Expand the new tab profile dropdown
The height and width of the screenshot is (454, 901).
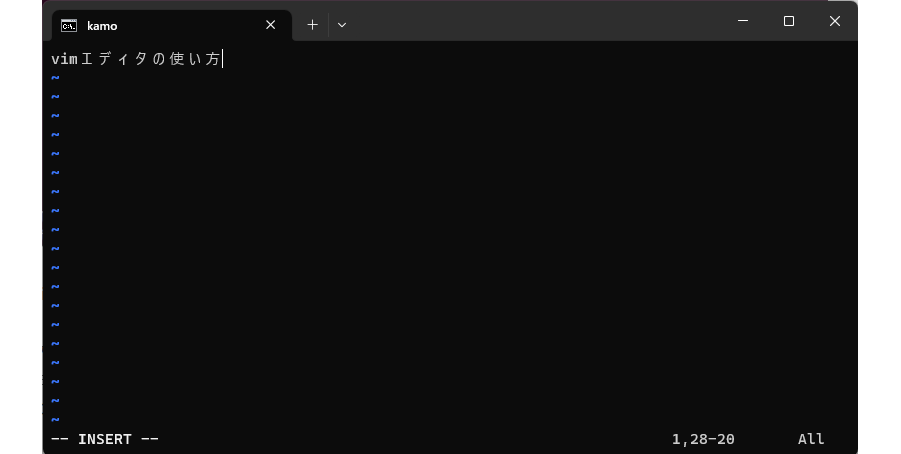(x=342, y=25)
